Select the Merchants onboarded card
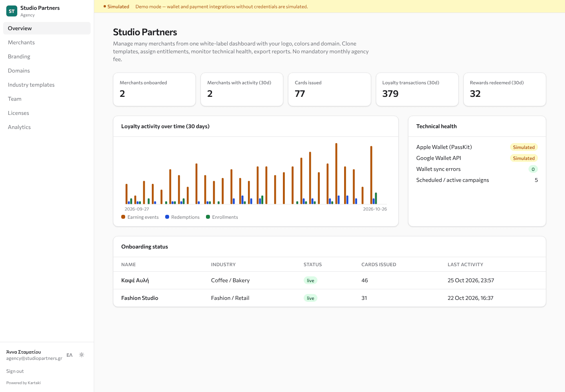 (154, 89)
